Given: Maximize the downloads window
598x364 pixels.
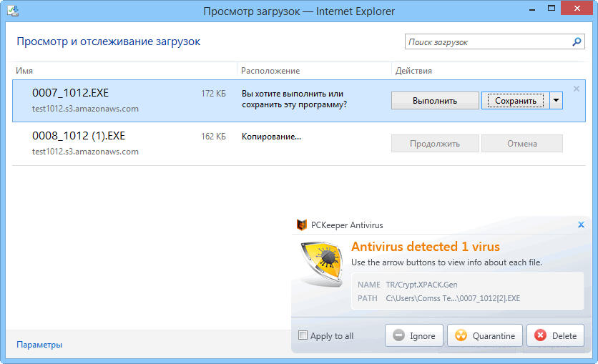Looking at the screenshot, I should point(551,8).
